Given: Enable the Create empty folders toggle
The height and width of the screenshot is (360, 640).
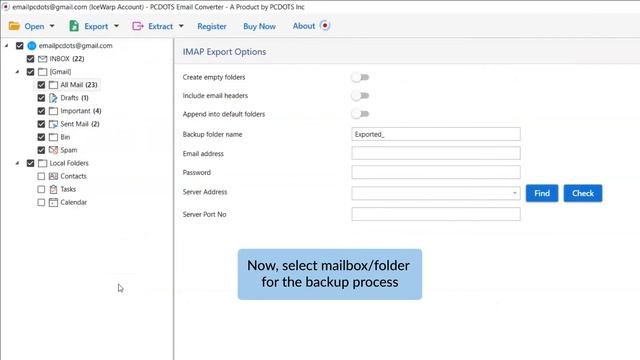Looking at the screenshot, I should click(360, 77).
